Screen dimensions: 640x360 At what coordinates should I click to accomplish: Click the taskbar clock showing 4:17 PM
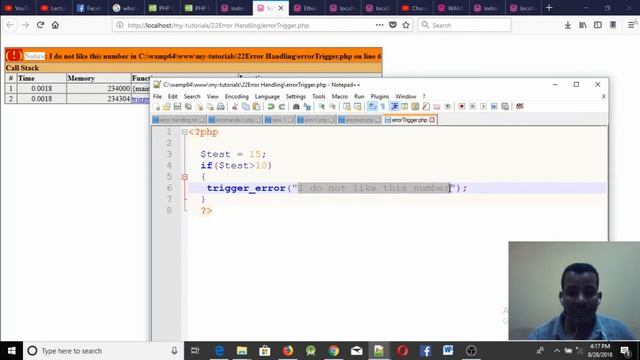(x=600, y=351)
